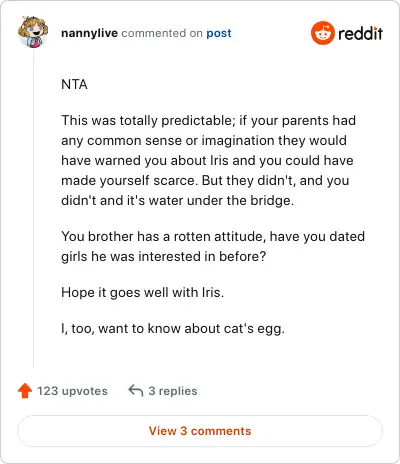This screenshot has height=464, width=400.
Task: Click the "water under the bridge" line
Action: pos(178,200)
